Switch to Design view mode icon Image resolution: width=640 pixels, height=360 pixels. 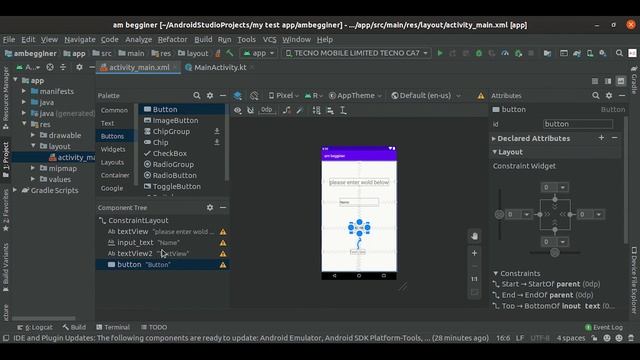tap(621, 81)
